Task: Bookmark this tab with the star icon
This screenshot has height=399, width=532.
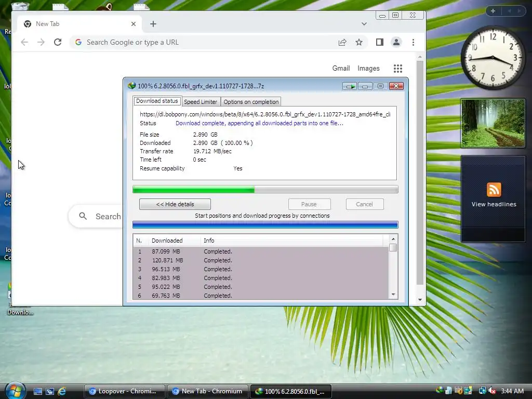Action: (x=359, y=42)
